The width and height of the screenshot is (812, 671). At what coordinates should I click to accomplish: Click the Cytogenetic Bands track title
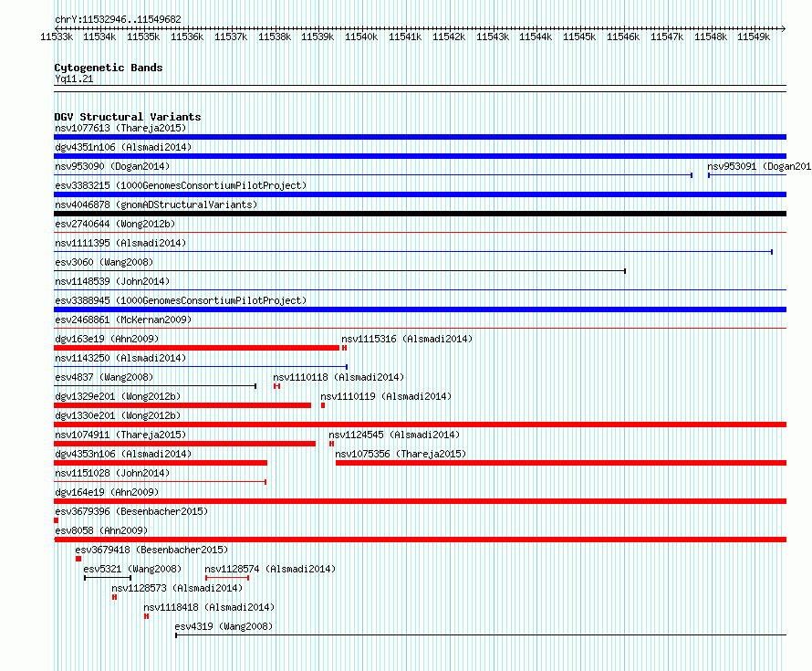(x=109, y=68)
